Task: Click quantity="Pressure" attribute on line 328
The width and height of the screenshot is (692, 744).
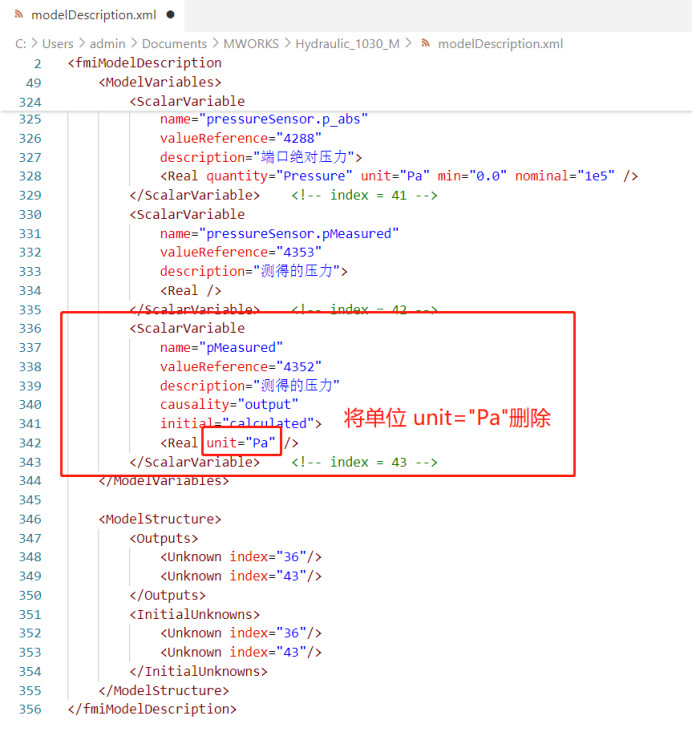Action: [x=279, y=176]
